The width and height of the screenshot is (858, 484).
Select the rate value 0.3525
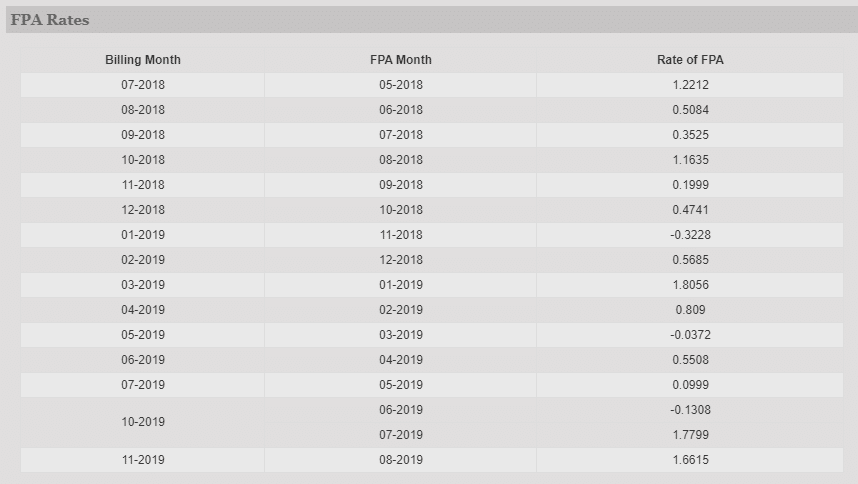[x=690, y=135]
